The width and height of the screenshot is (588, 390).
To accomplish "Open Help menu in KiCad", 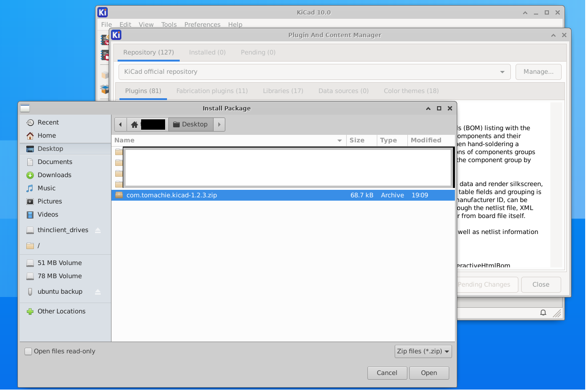I will point(235,24).
